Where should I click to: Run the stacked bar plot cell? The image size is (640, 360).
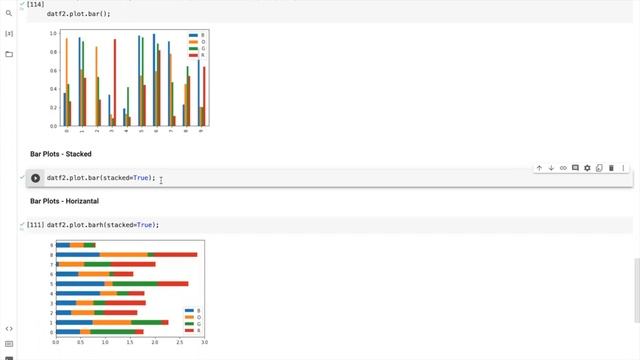pyautogui.click(x=36, y=178)
